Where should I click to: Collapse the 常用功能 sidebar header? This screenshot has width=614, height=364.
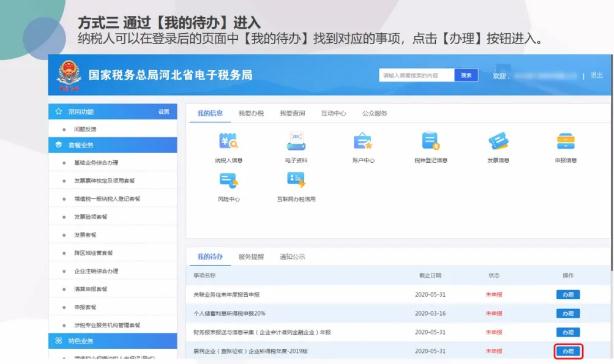(x=113, y=112)
